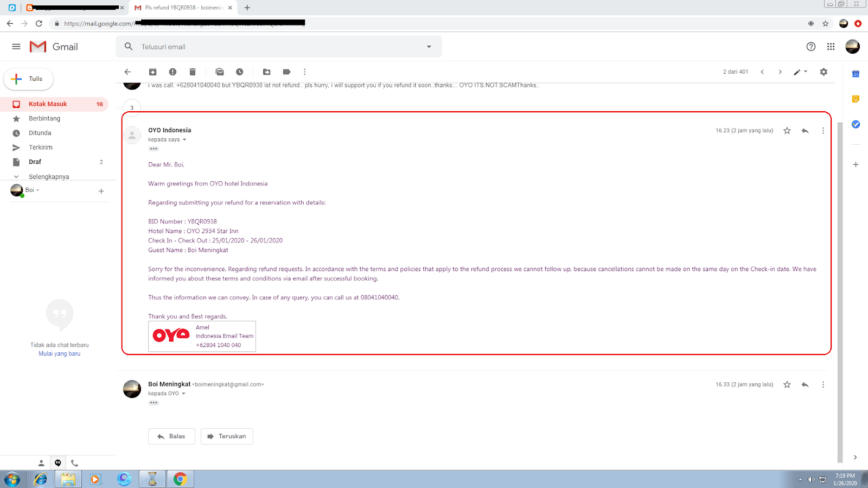
Task: Switch to Hangouts conversations tab
Action: point(58,463)
